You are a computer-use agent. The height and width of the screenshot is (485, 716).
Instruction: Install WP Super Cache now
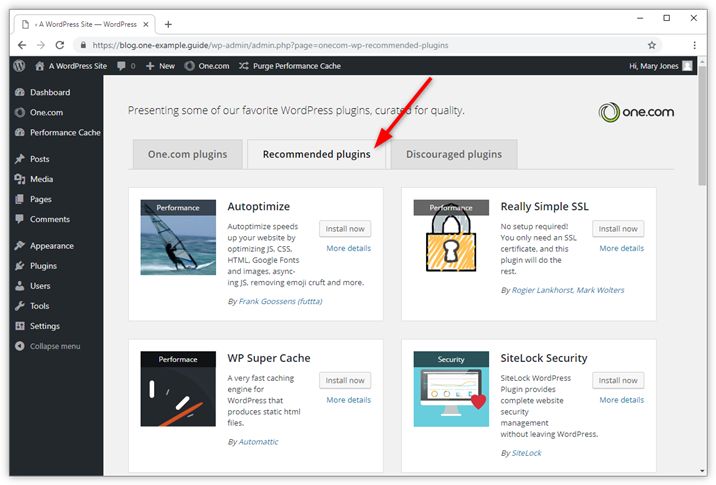[x=345, y=380]
